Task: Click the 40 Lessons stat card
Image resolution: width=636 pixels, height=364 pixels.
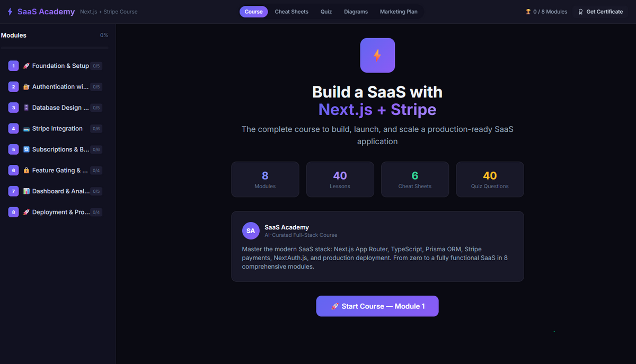Action: coord(340,180)
